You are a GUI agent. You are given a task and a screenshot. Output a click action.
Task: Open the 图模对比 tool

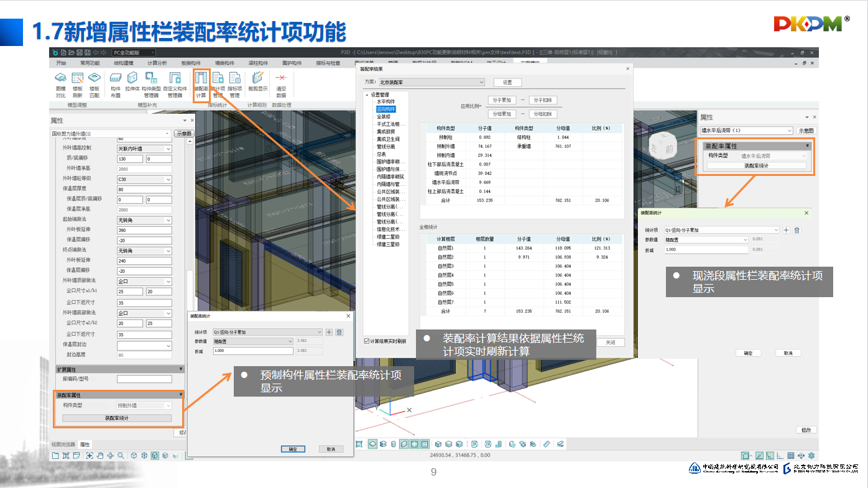(x=60, y=84)
